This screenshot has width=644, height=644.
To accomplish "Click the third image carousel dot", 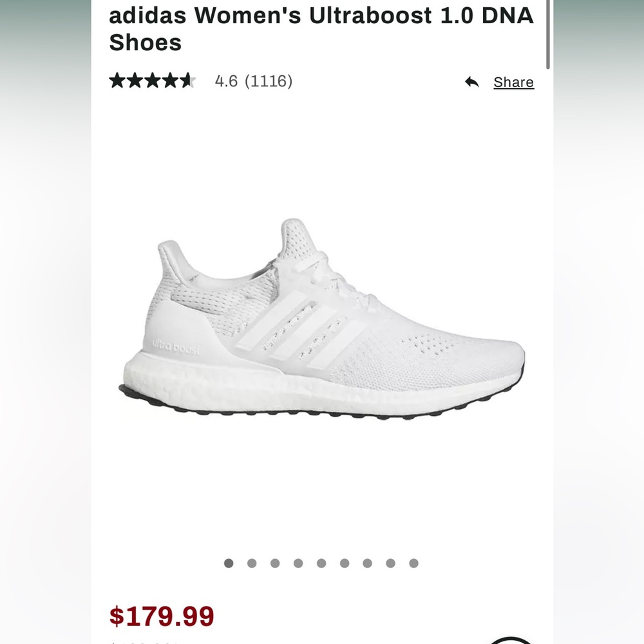I will tap(275, 563).
